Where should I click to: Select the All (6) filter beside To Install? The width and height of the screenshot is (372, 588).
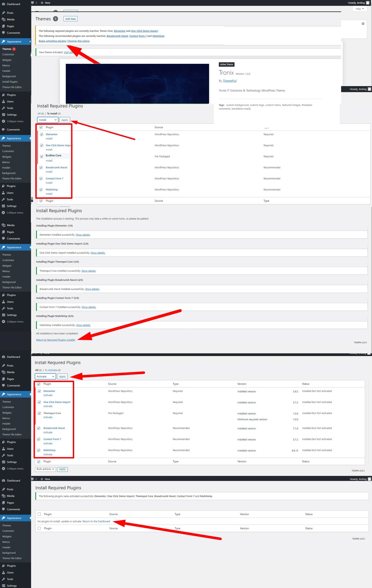coord(41,114)
